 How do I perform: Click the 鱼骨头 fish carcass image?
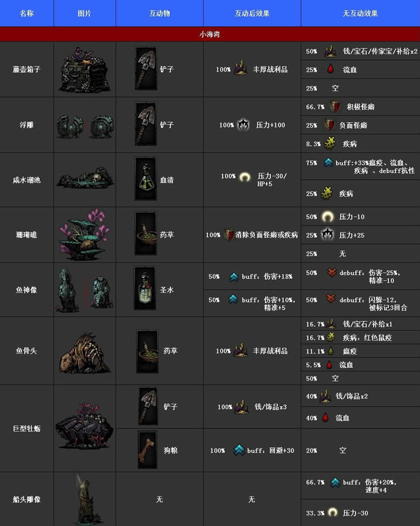point(85,353)
